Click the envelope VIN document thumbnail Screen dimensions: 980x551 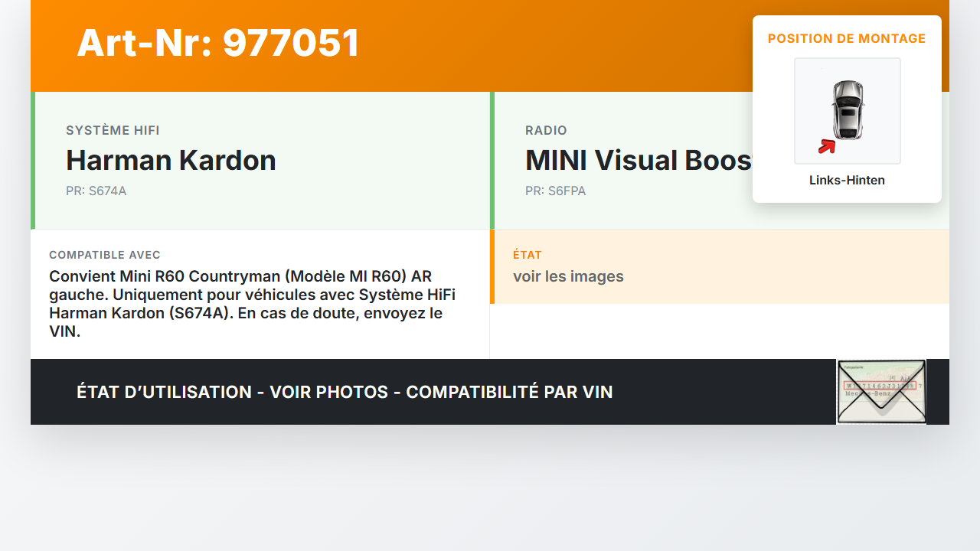[881, 392]
